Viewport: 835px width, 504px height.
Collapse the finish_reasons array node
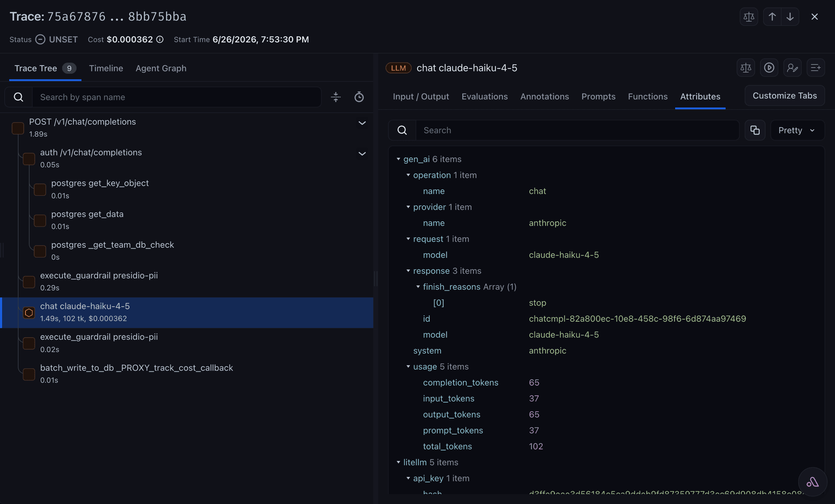coord(418,287)
